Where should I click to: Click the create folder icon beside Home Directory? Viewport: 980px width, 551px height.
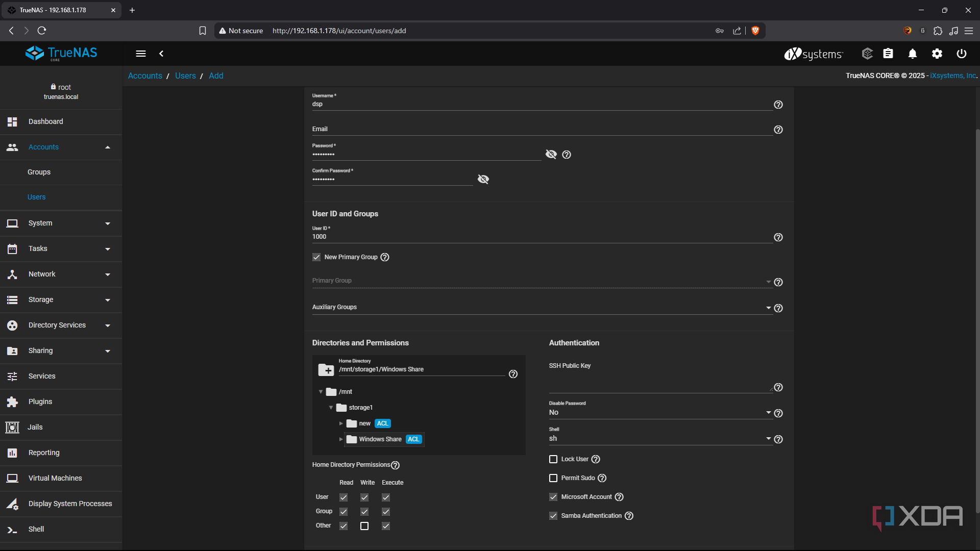[326, 369]
